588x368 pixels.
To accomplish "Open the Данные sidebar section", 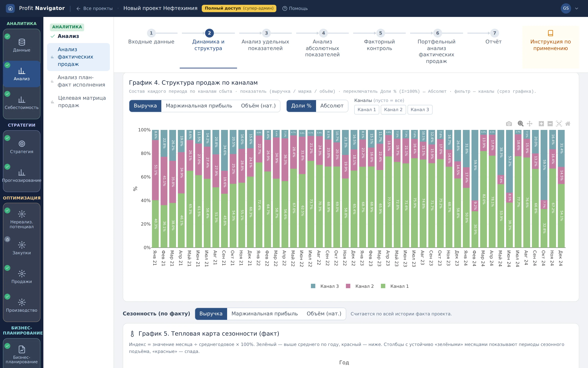I will 22,45.
